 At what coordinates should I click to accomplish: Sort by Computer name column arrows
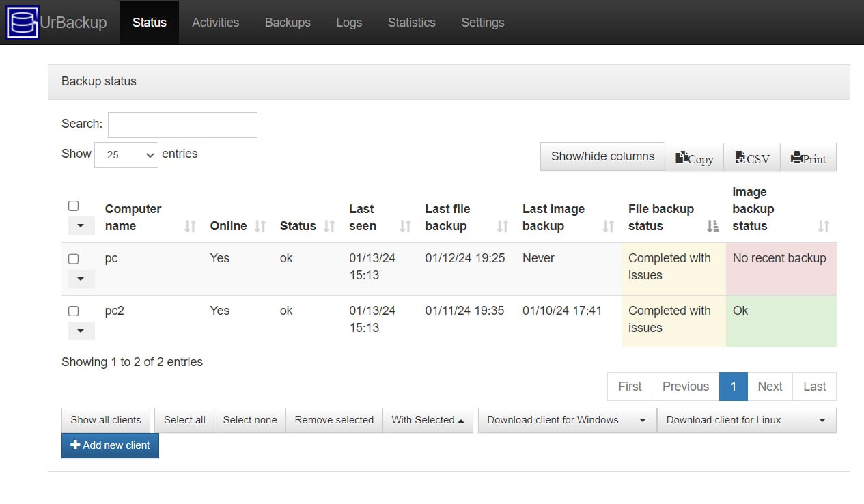pyautogui.click(x=190, y=226)
